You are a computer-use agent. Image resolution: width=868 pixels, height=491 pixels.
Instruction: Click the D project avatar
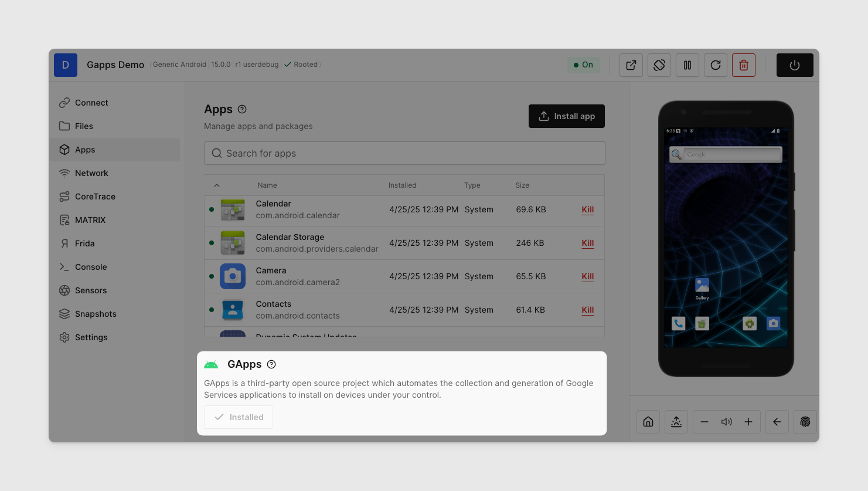click(66, 65)
